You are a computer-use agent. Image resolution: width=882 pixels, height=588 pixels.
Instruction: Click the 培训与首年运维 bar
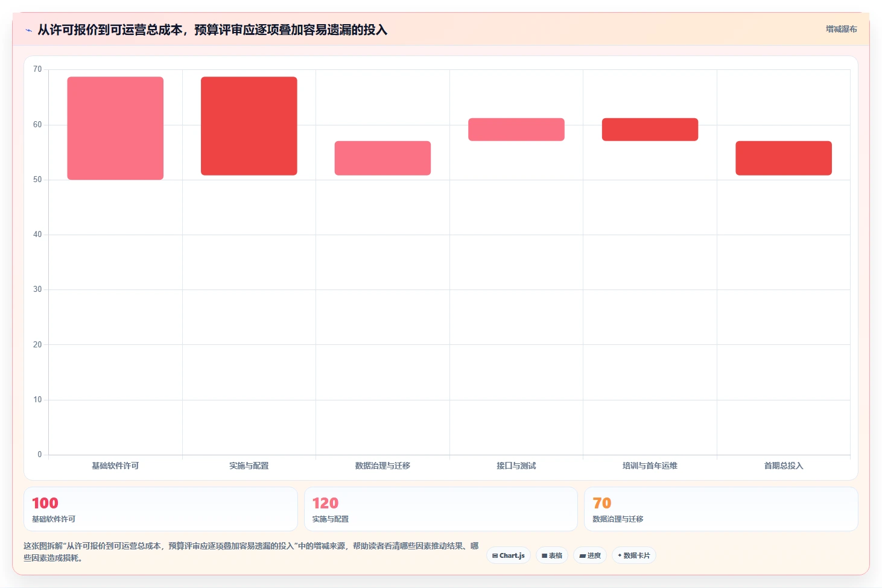[650, 130]
